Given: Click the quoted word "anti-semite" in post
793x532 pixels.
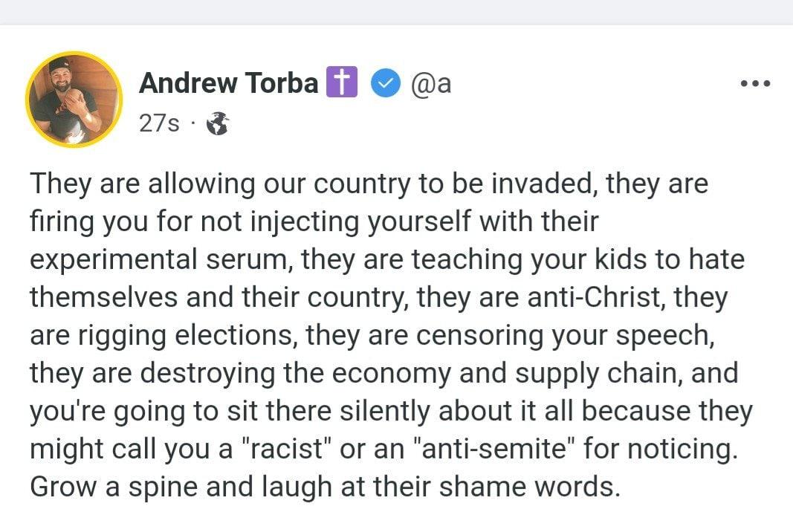Looking at the screenshot, I should point(493,449).
